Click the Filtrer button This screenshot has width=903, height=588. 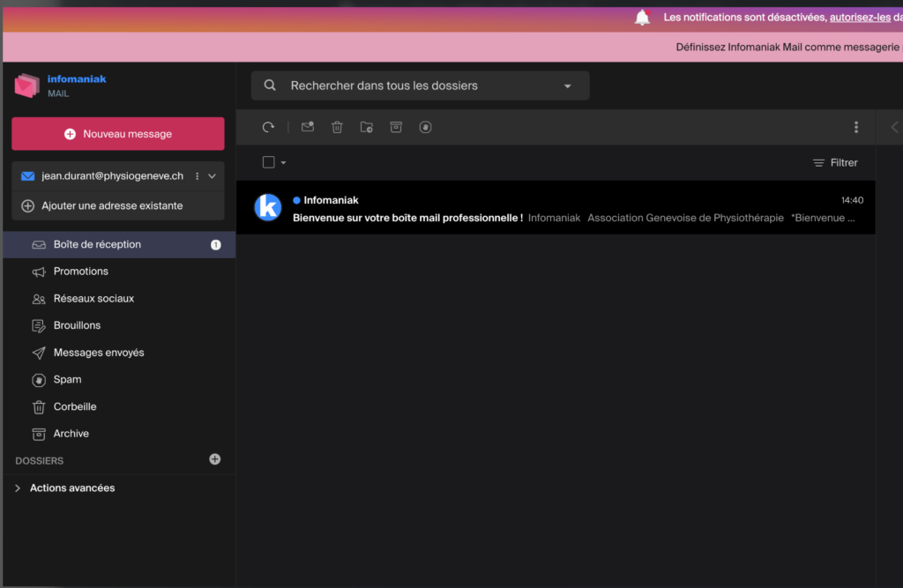(x=835, y=163)
